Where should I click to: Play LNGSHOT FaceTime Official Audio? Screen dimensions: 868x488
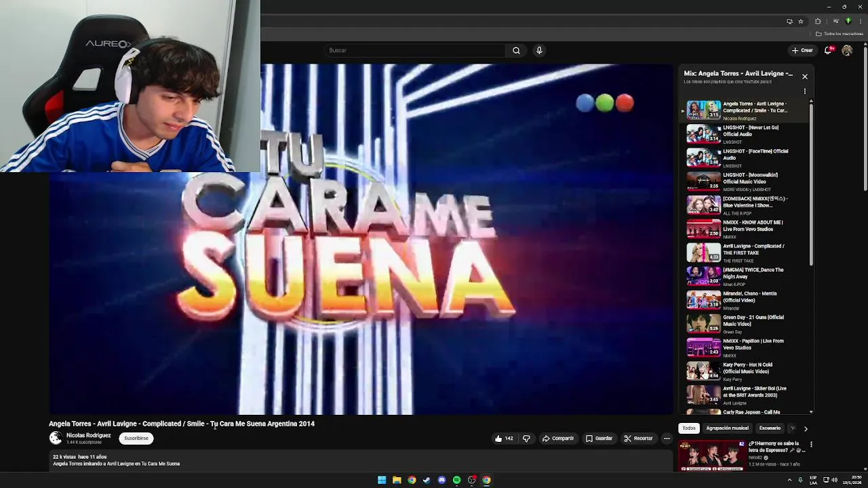(745, 158)
